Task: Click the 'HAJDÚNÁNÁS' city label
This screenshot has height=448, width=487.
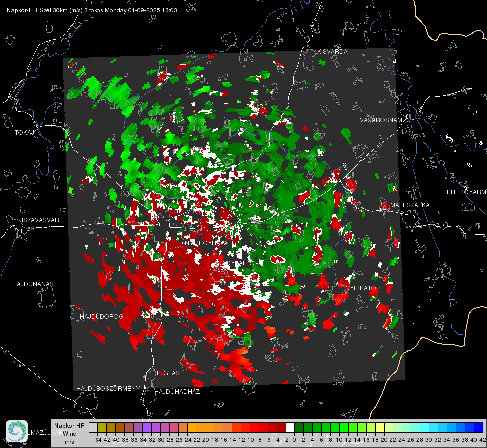Action: coord(33,284)
